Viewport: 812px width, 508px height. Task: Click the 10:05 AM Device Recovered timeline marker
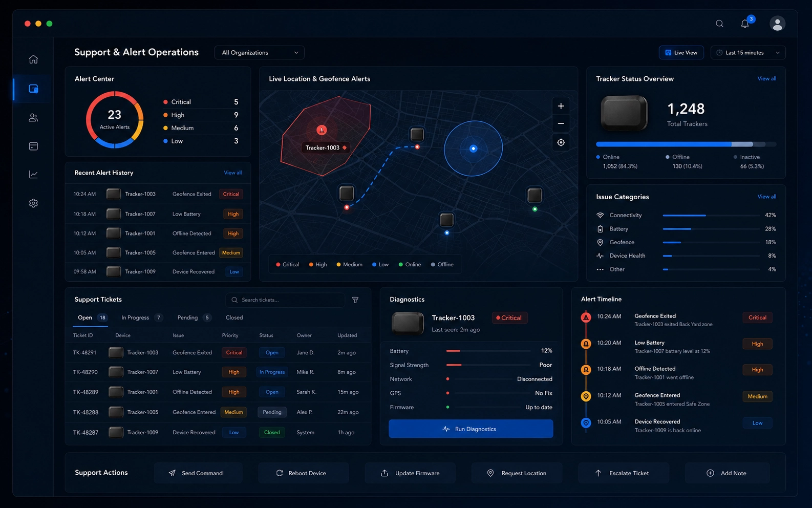coord(586,423)
